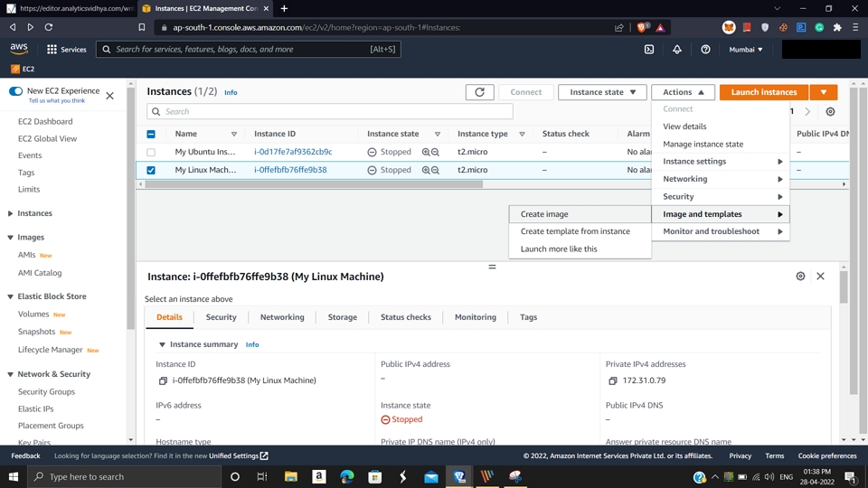Image resolution: width=868 pixels, height=488 pixels.
Task: Switch to the Storage tab
Action: (342, 317)
